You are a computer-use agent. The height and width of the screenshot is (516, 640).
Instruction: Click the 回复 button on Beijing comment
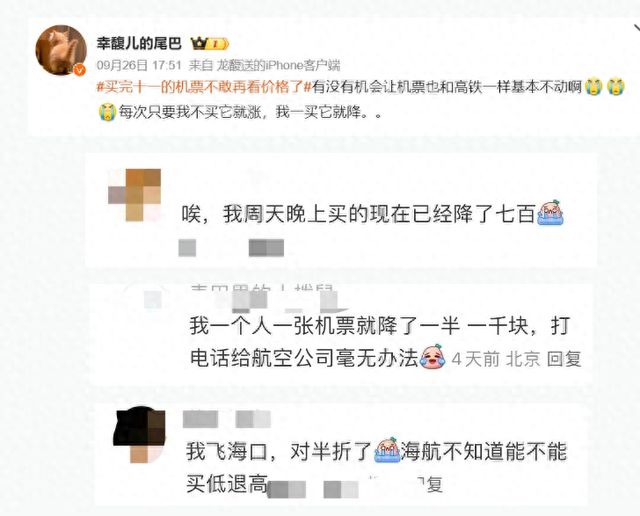(564, 359)
